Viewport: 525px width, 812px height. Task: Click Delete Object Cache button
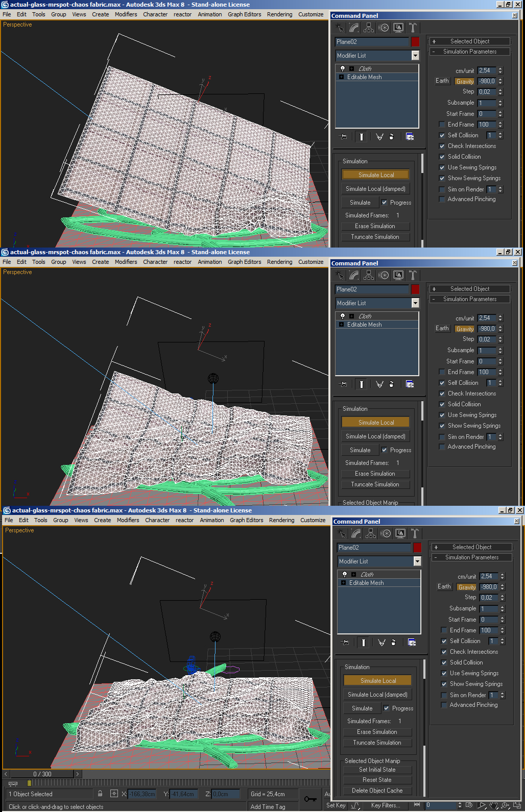tap(377, 791)
